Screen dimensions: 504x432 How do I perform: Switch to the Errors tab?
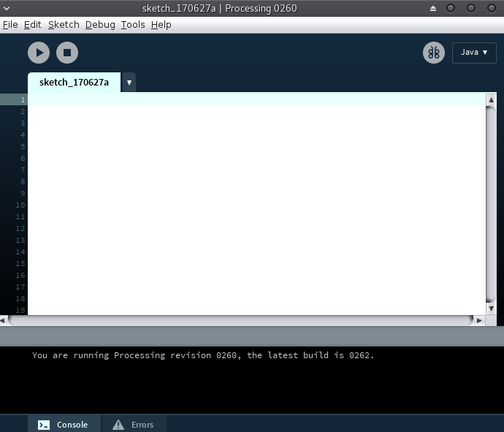(x=134, y=424)
